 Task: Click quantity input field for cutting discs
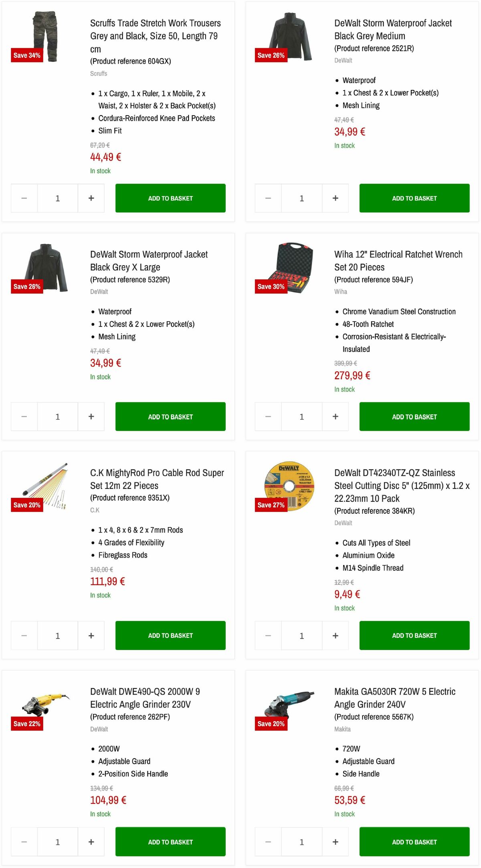(x=301, y=635)
